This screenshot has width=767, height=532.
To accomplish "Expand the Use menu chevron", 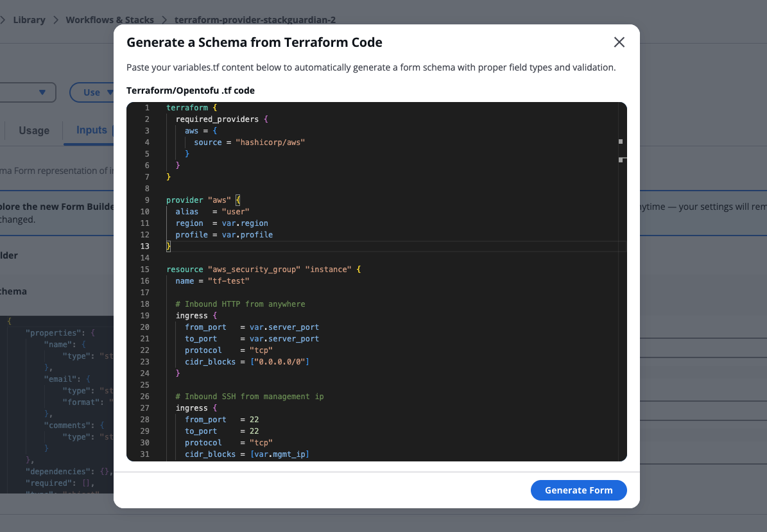I will (x=110, y=92).
